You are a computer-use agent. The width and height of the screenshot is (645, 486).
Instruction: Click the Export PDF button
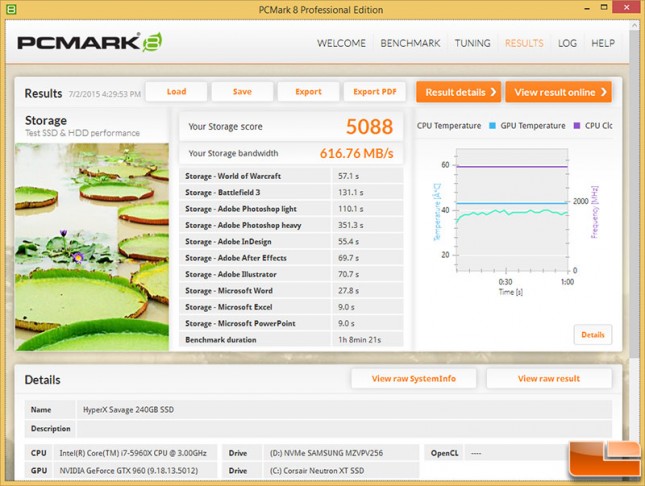click(x=375, y=91)
